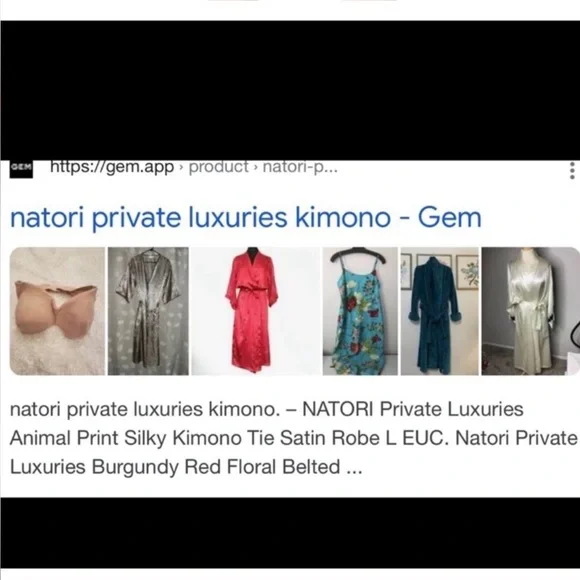Click the 'NATORI Private Luxuries' snippet text
The width and height of the screenshot is (580, 580).
point(413,409)
